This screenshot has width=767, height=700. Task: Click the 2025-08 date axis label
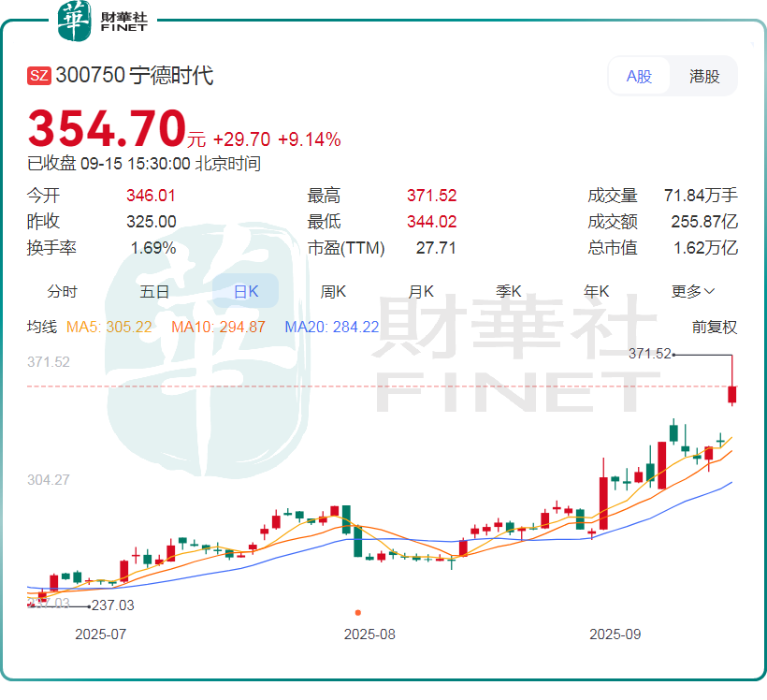click(x=369, y=634)
